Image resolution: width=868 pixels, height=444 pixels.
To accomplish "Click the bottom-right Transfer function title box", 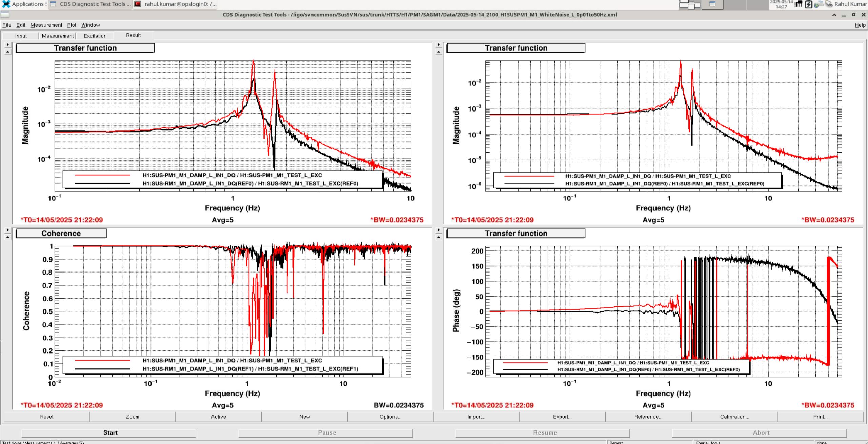I will (516, 233).
